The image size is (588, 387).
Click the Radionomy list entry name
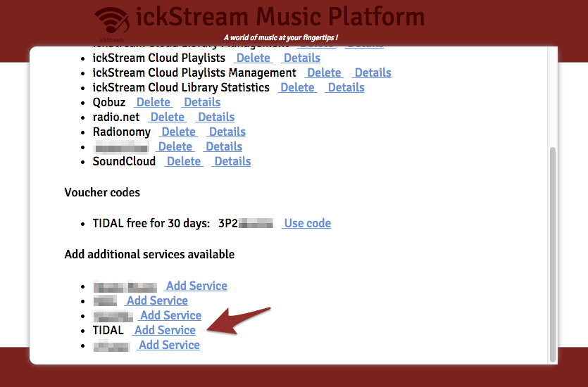122,132
